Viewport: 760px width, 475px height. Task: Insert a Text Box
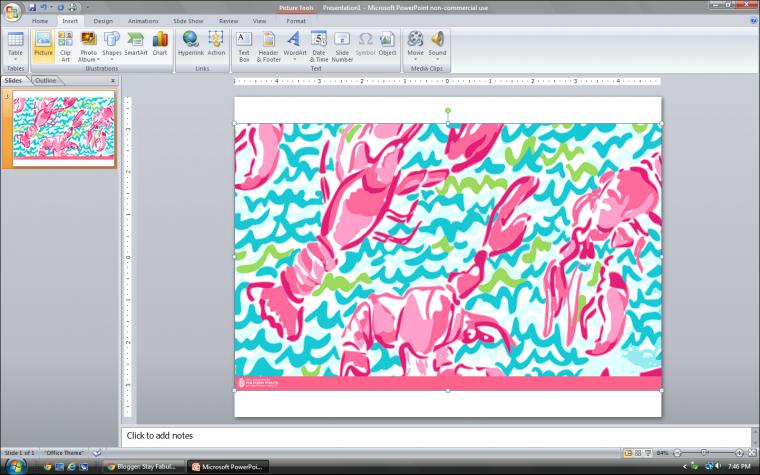pyautogui.click(x=244, y=46)
